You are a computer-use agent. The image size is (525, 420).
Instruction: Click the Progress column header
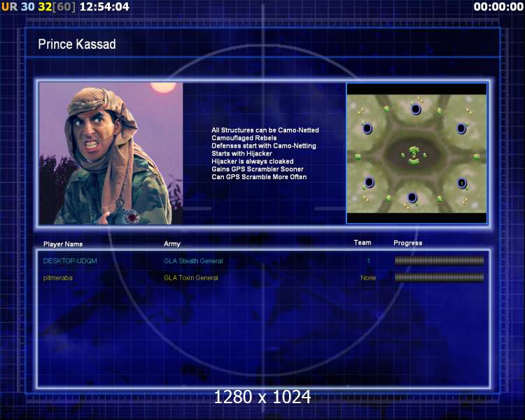coord(408,243)
